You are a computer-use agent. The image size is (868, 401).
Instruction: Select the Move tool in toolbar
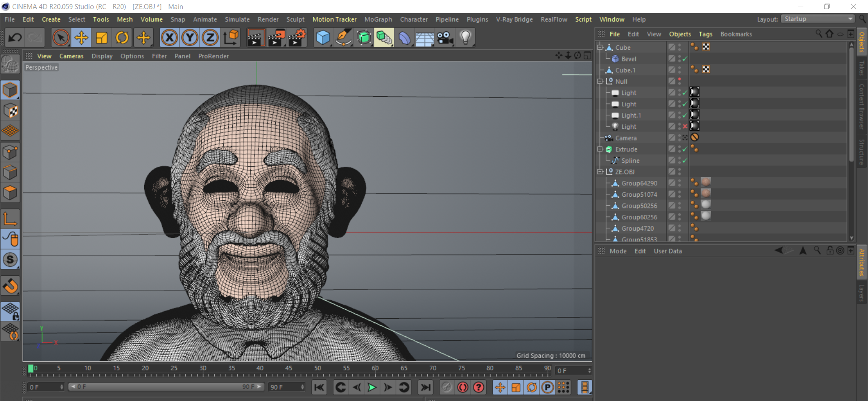(x=81, y=38)
